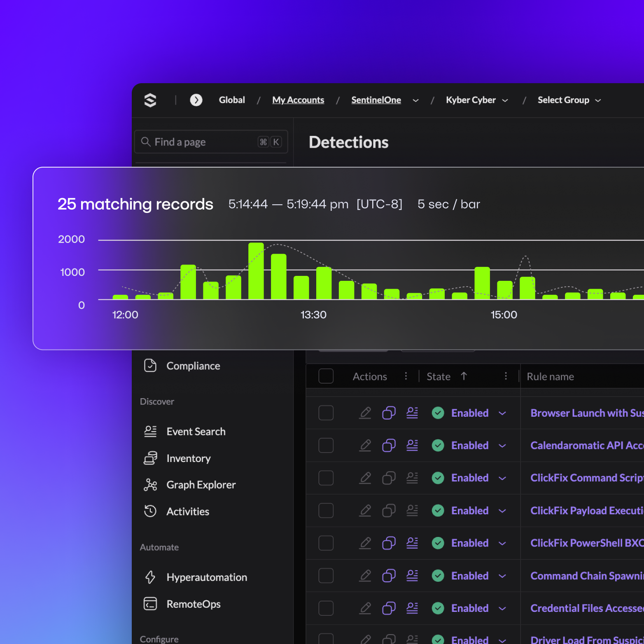The width and height of the screenshot is (644, 644).
Task: Sort by State using the arrow
Action: [464, 376]
